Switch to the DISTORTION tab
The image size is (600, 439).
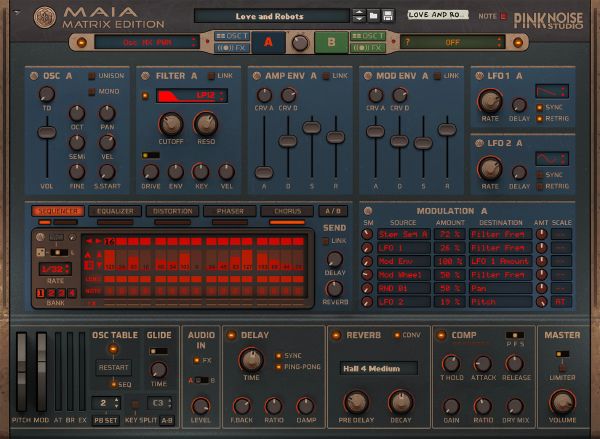(172, 211)
